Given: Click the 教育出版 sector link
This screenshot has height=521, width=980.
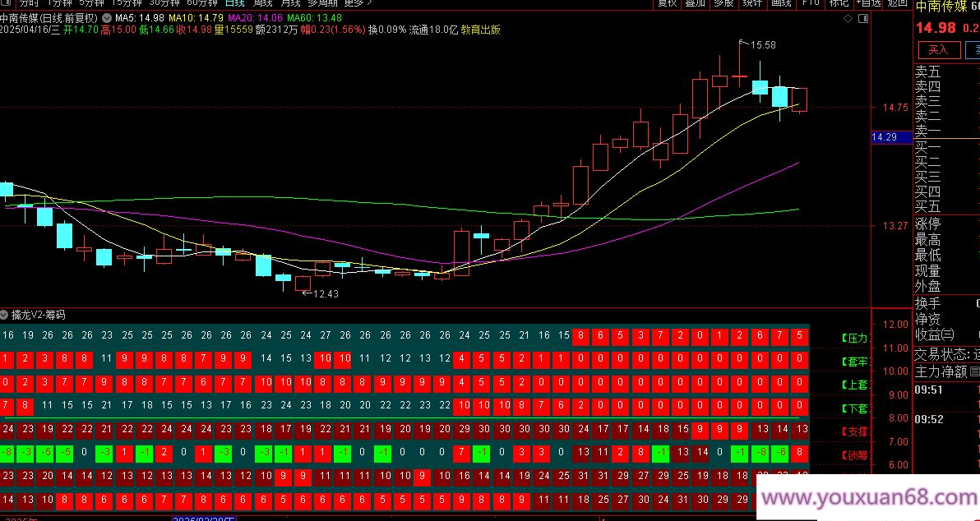Looking at the screenshot, I should (x=480, y=30).
